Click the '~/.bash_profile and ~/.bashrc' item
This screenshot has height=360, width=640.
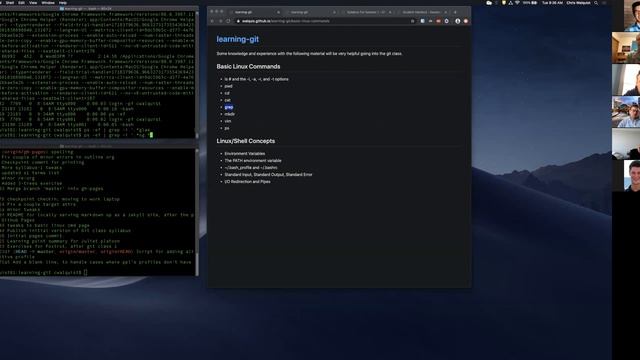point(251,167)
